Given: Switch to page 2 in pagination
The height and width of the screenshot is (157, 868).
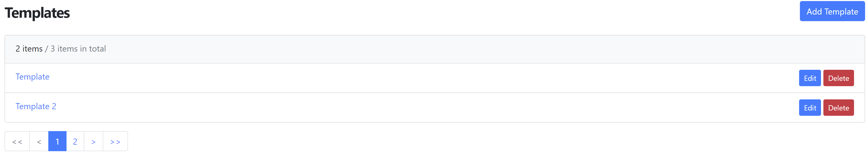Looking at the screenshot, I should (75, 141).
